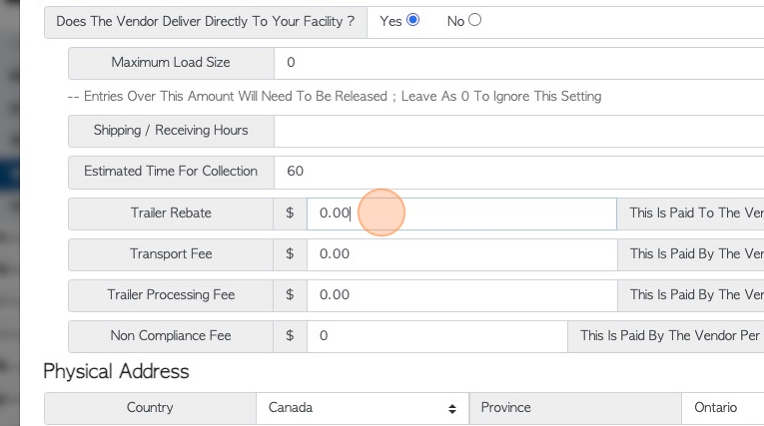Viewport: 764px width, 426px height.
Task: Open the Province dropdown showing Ontario
Action: pos(723,408)
